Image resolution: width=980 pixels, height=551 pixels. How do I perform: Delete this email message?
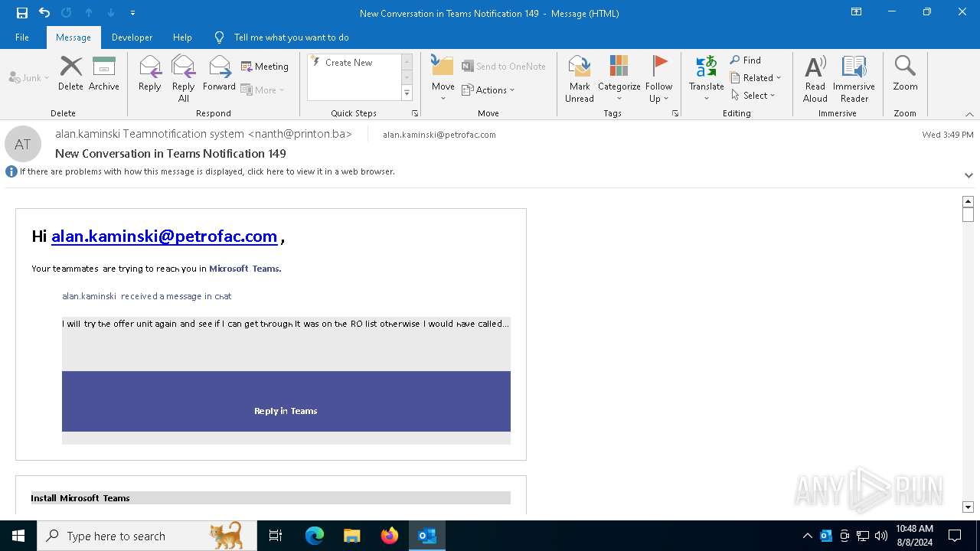tap(70, 74)
